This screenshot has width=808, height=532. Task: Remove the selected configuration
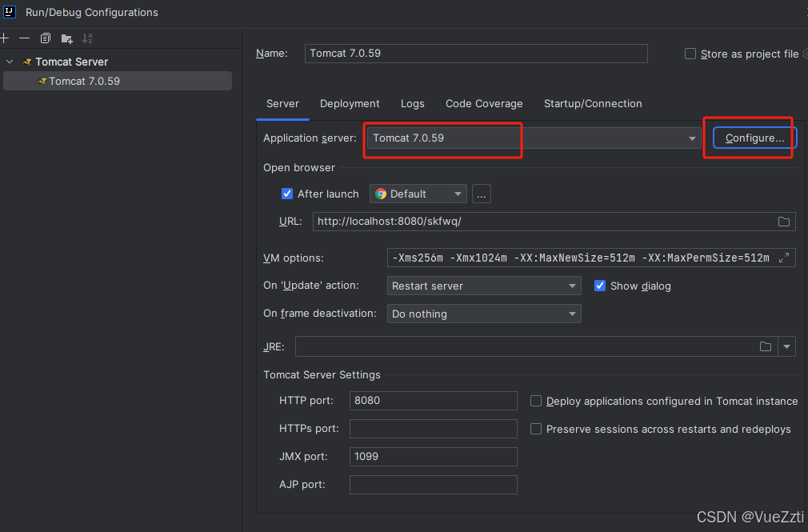(x=24, y=38)
